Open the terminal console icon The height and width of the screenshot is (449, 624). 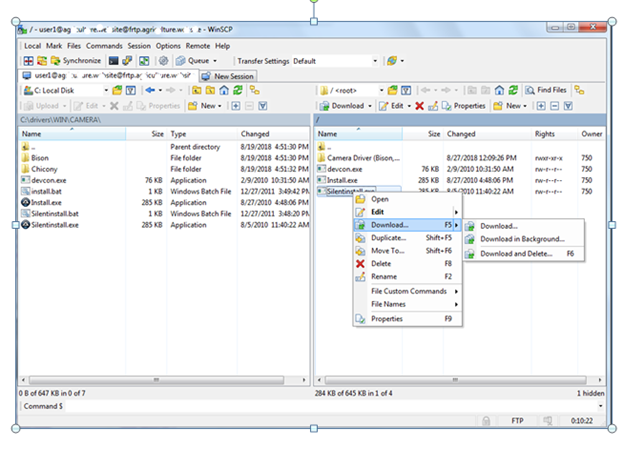pyautogui.click(x=113, y=61)
